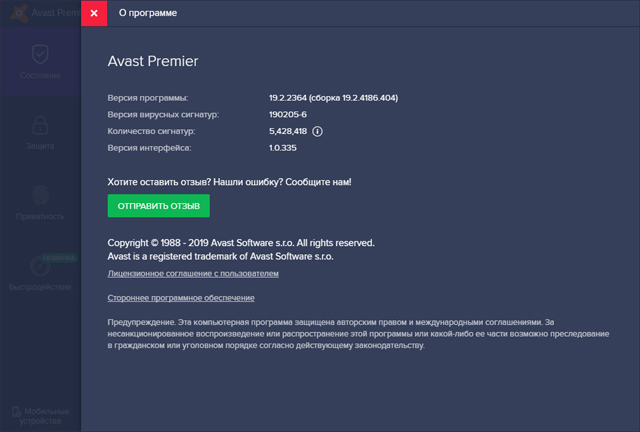Close the About dialog with the red X

click(94, 14)
